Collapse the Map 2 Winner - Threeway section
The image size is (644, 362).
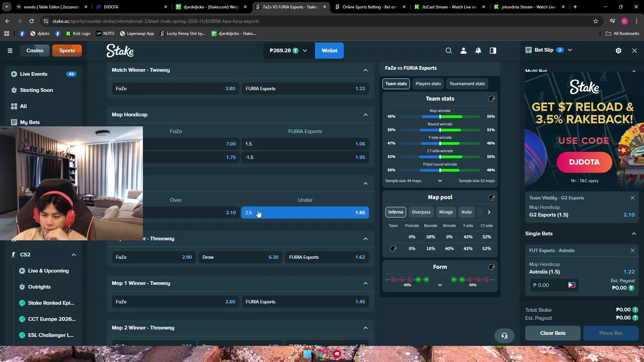365,328
